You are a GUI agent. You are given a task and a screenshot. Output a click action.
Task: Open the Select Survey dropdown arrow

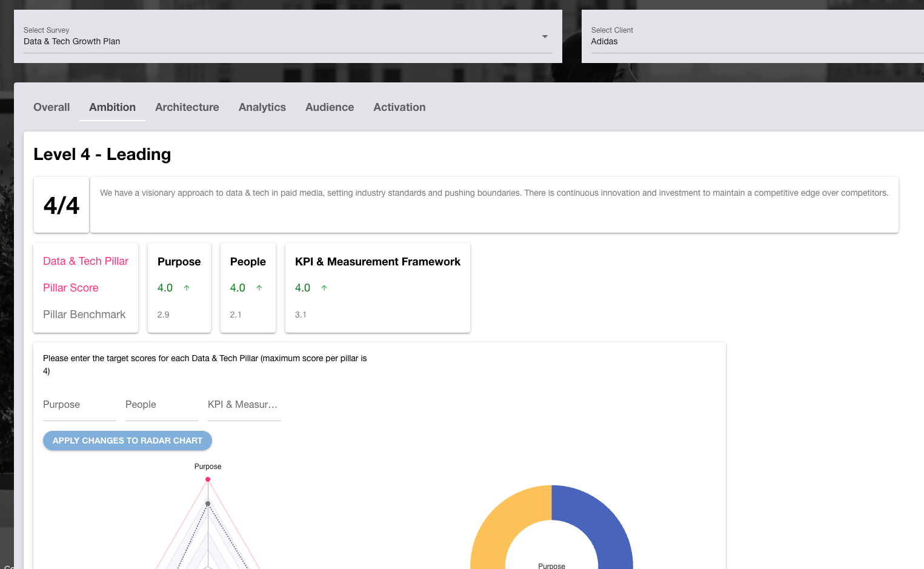pyautogui.click(x=545, y=37)
